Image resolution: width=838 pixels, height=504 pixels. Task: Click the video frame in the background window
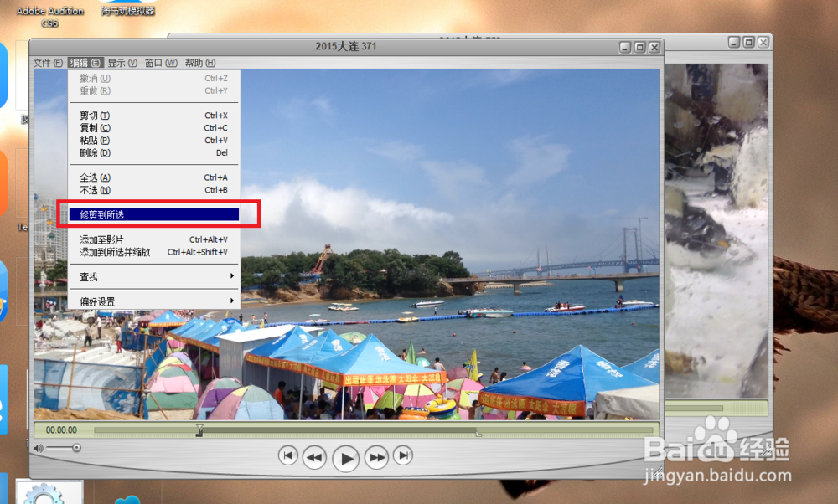pos(716,230)
